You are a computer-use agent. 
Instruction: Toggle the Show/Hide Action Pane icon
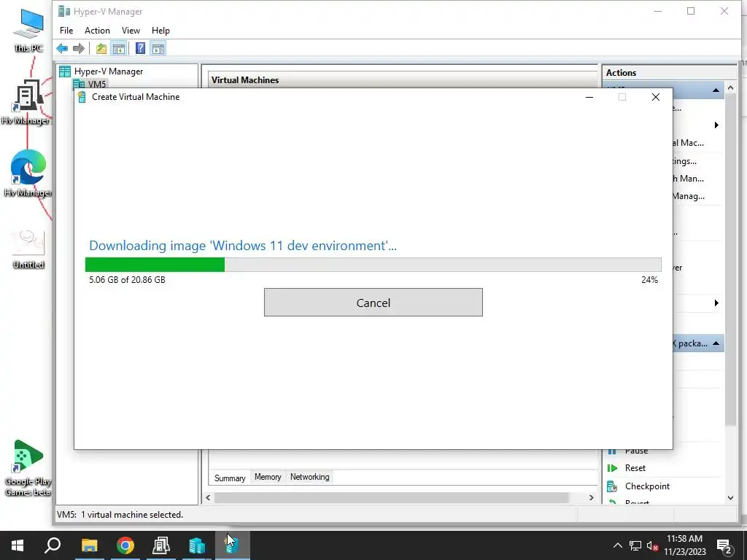point(158,48)
